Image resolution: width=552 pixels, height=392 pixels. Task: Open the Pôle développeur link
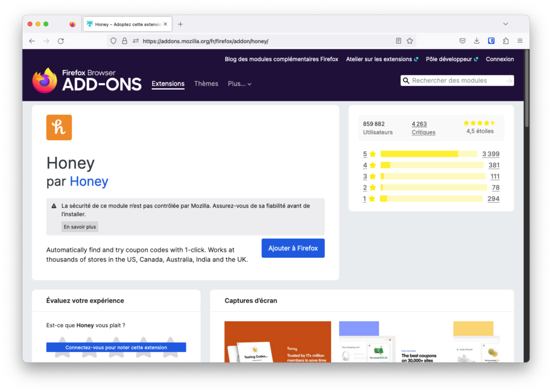pos(452,59)
